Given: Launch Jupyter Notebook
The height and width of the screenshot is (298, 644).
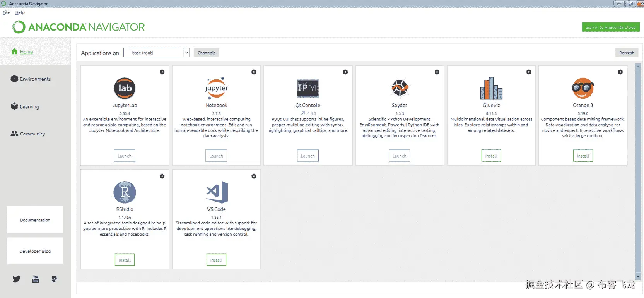Looking at the screenshot, I should 216,156.
